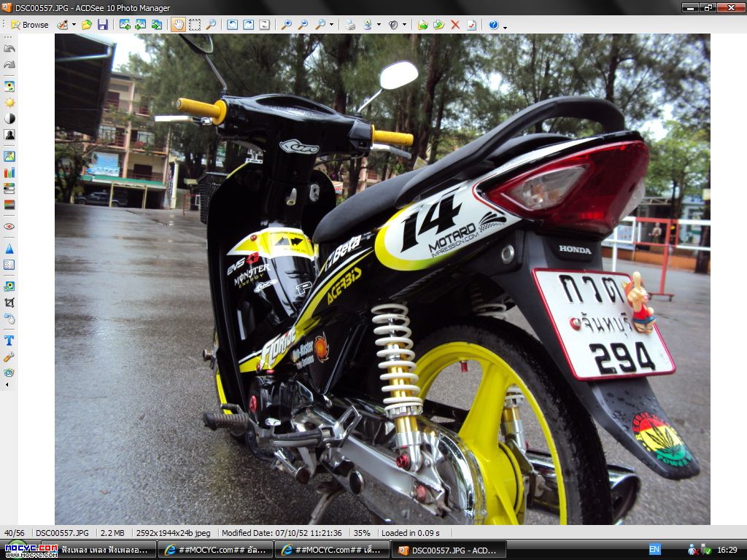Image resolution: width=747 pixels, height=560 pixels.
Task: Click the 16:29 system clock
Action: (x=727, y=550)
